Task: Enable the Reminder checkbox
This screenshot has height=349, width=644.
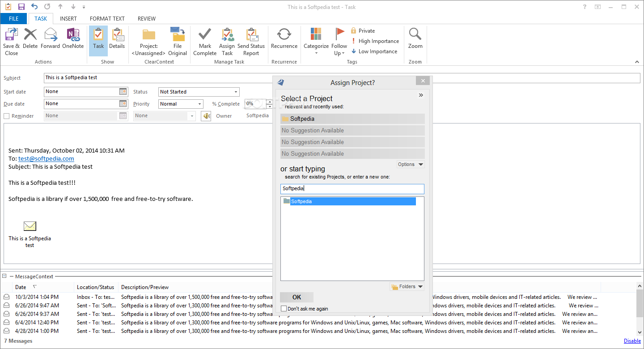Action: coord(7,116)
